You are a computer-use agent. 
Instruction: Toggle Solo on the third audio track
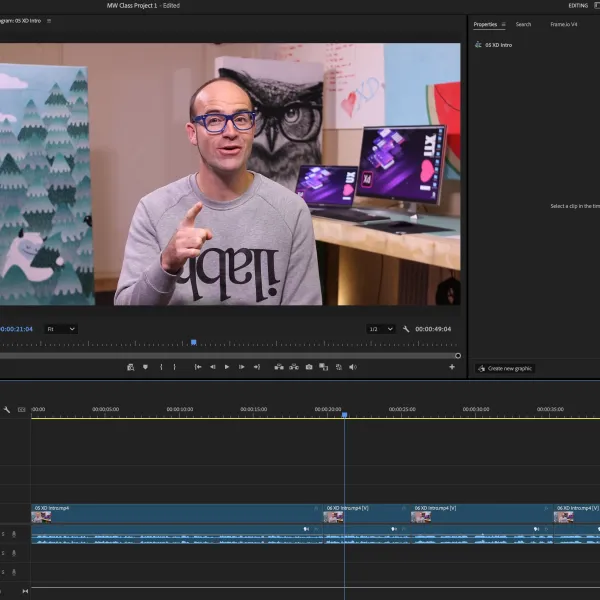3,572
